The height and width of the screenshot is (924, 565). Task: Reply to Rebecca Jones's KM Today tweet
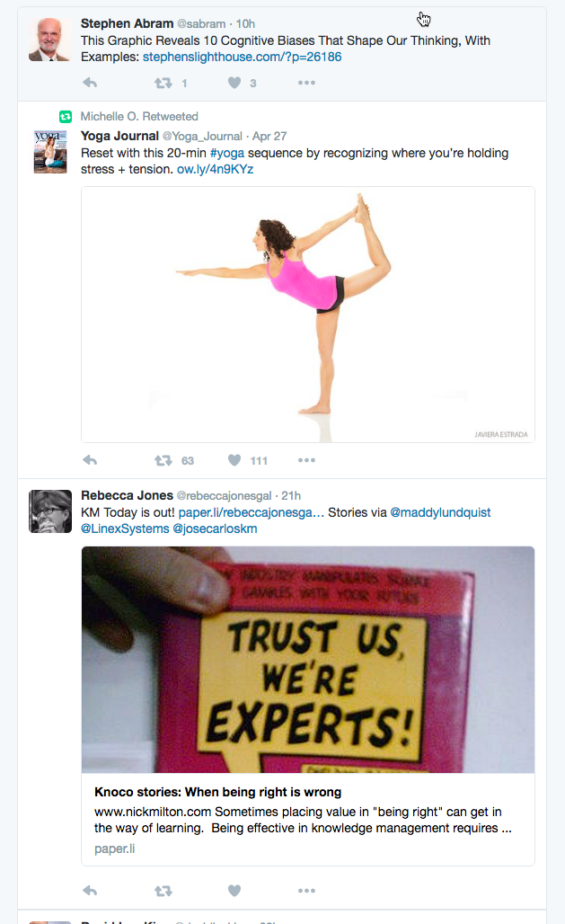point(90,891)
